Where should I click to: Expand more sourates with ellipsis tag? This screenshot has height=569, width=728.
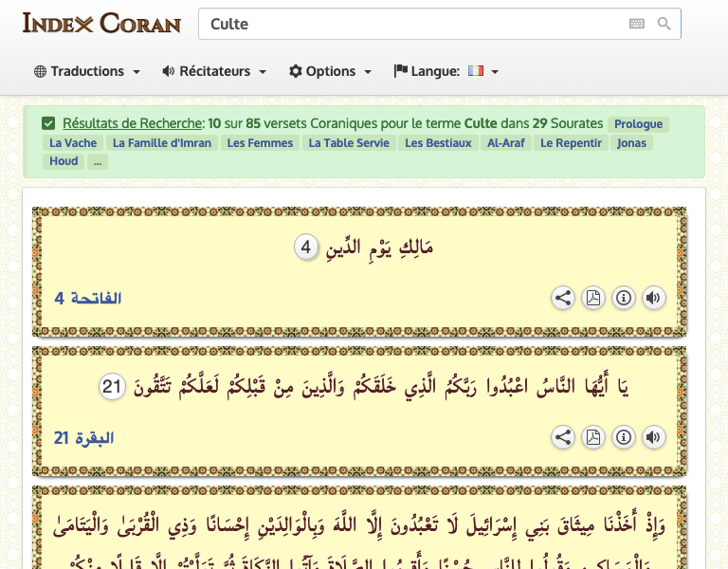click(x=97, y=161)
